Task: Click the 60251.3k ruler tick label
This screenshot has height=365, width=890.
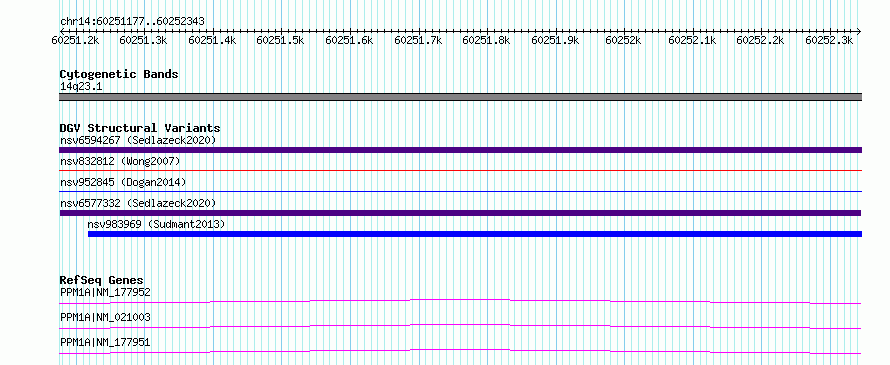Action: [144, 40]
